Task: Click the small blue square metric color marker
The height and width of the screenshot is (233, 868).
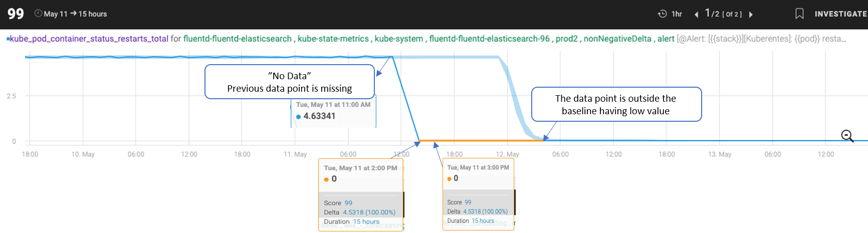Action: 8,38
